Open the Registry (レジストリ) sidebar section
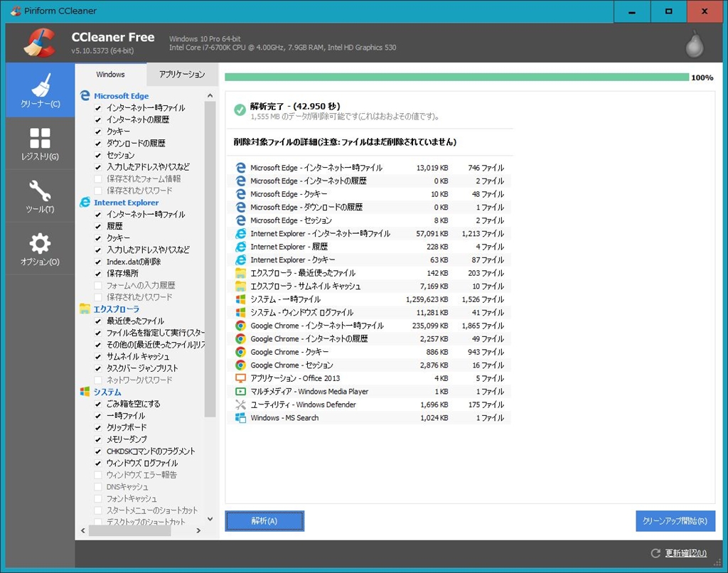 (40, 144)
